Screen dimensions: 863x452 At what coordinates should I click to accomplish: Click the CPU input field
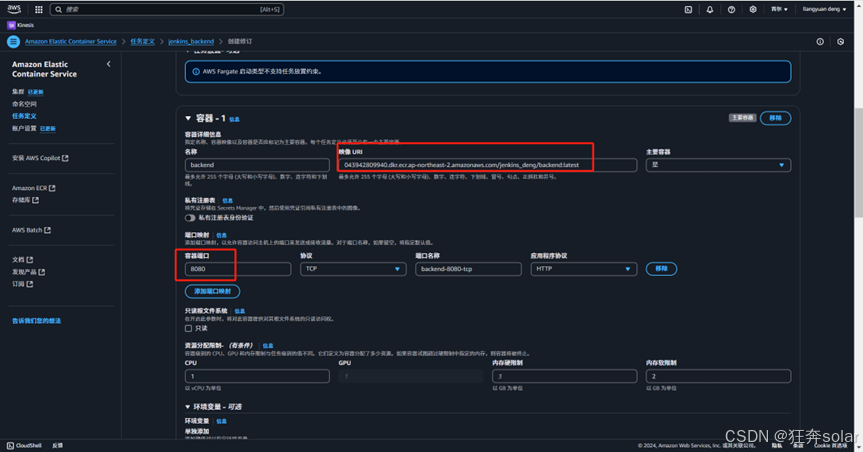257,376
